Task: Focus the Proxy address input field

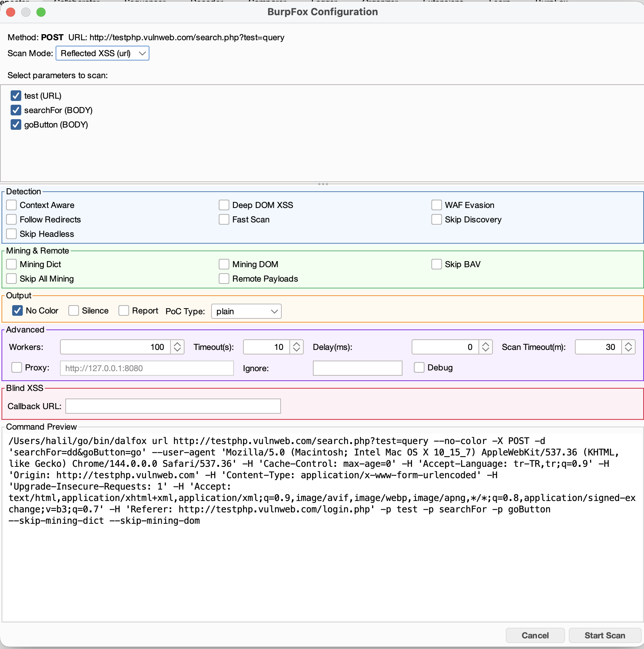Action: (x=147, y=368)
